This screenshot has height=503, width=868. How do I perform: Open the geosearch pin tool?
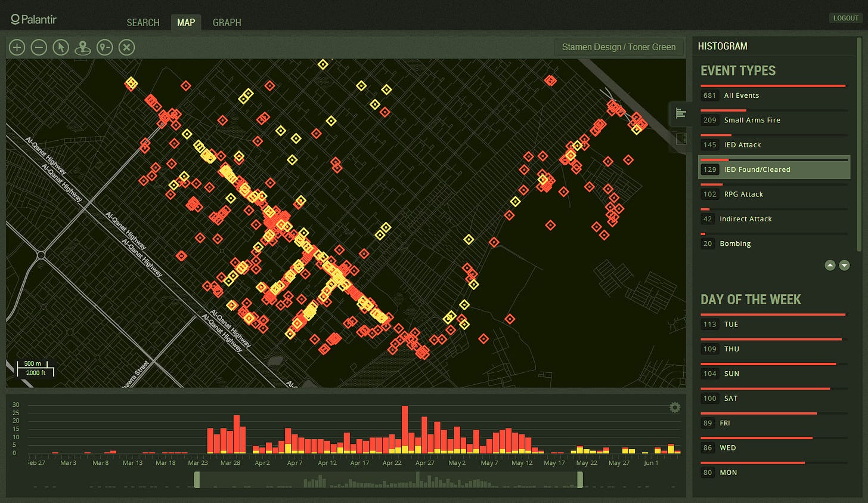click(83, 47)
